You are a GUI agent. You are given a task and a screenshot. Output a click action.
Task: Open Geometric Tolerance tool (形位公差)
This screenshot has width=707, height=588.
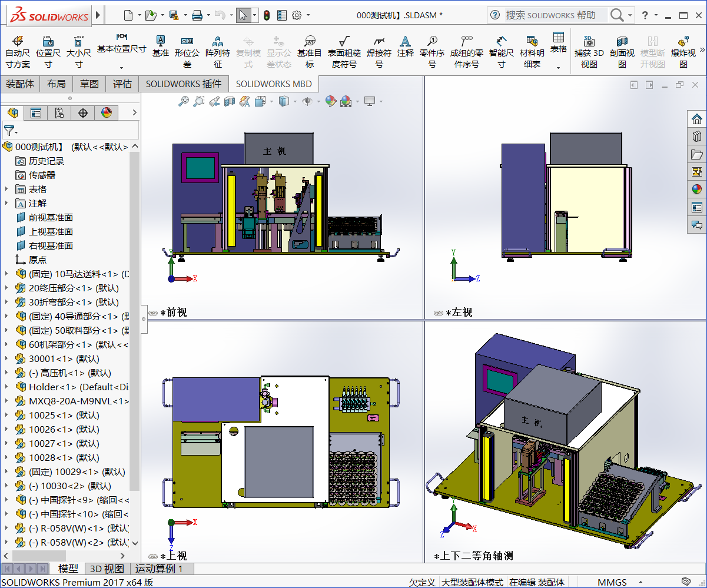click(187, 51)
